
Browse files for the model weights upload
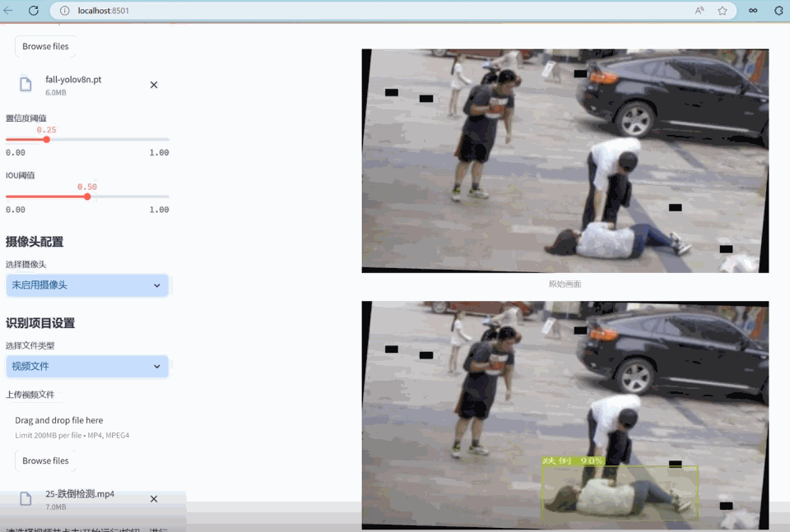click(45, 46)
